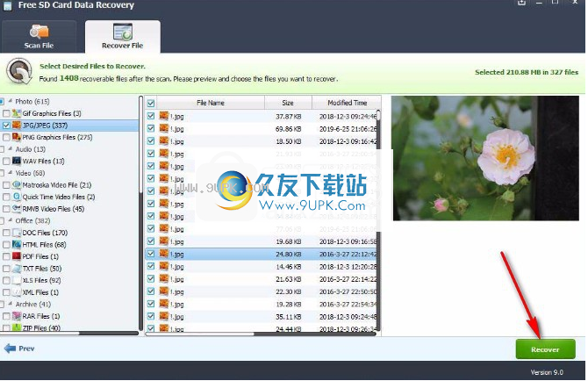The image size is (588, 381).
Task: Collapse the Office (382) category
Action: (11, 220)
